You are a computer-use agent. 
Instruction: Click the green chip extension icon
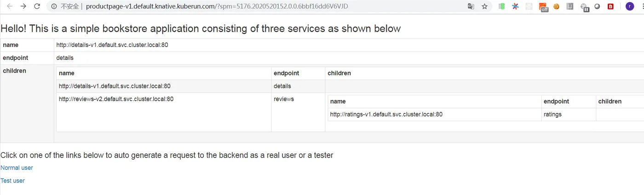point(502,6)
